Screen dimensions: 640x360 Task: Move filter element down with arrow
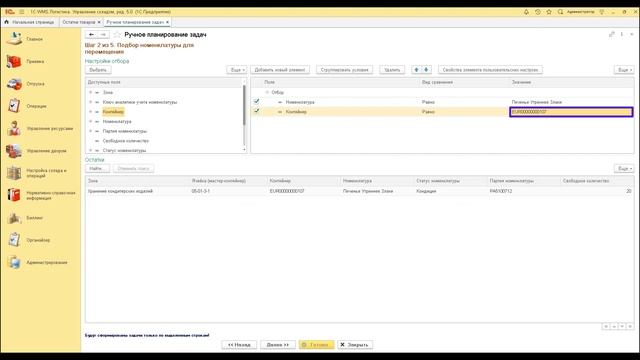[x=426, y=70]
